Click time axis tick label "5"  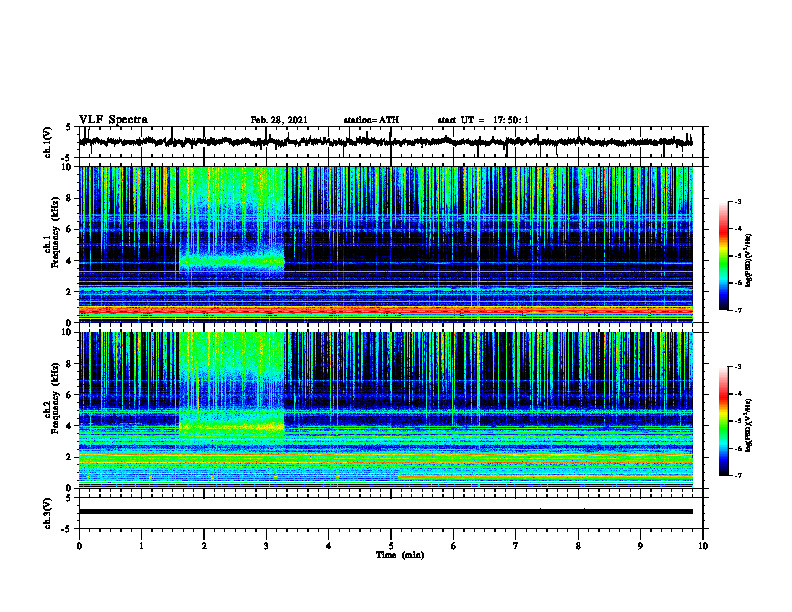coord(391,546)
